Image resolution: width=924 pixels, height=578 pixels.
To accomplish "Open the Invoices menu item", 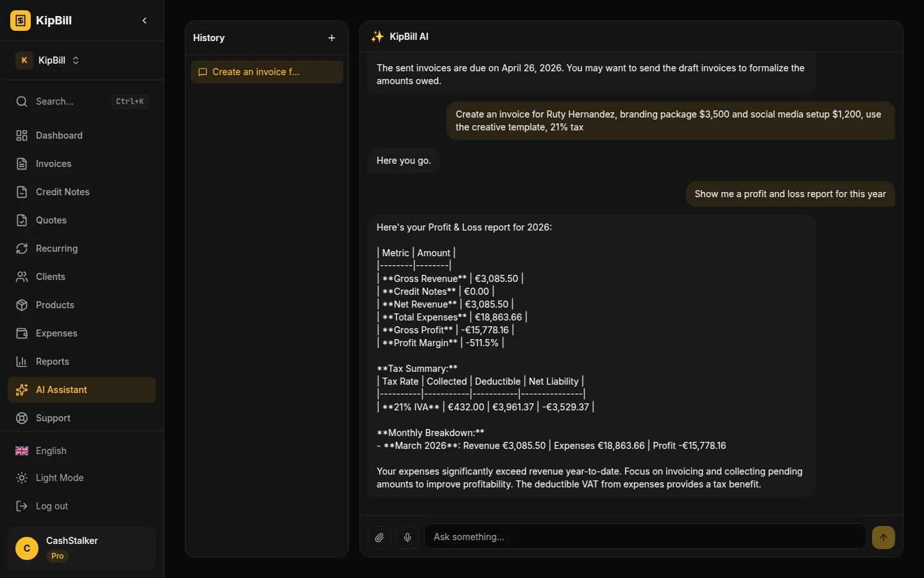I will (53, 164).
